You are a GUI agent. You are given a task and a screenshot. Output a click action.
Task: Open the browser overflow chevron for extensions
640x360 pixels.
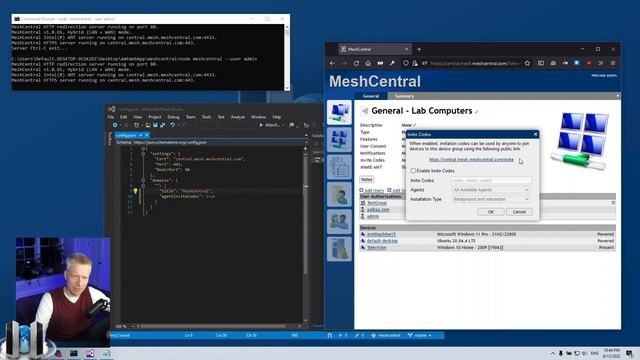601,63
